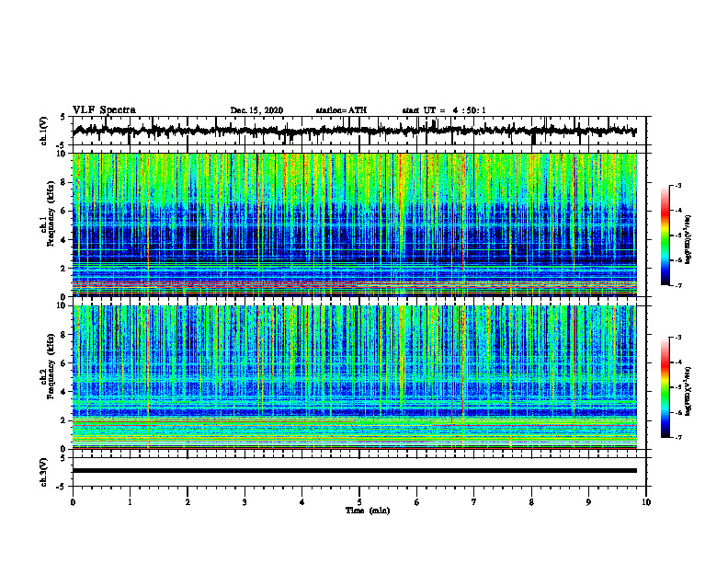This screenshot has width=728, height=563.
Task: Click the "-7" label on ch.1 colorbar
Action: coord(677,286)
